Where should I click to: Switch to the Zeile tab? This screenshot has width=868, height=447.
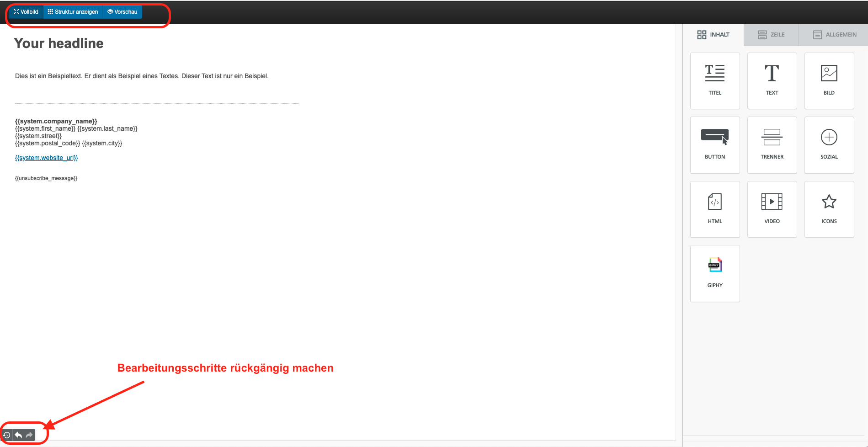(x=771, y=35)
